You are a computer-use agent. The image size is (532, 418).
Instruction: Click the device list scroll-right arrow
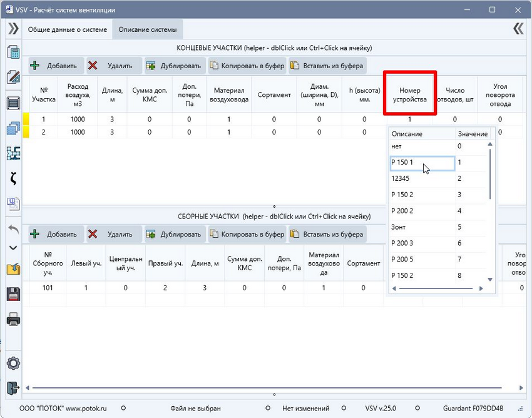[x=481, y=288]
